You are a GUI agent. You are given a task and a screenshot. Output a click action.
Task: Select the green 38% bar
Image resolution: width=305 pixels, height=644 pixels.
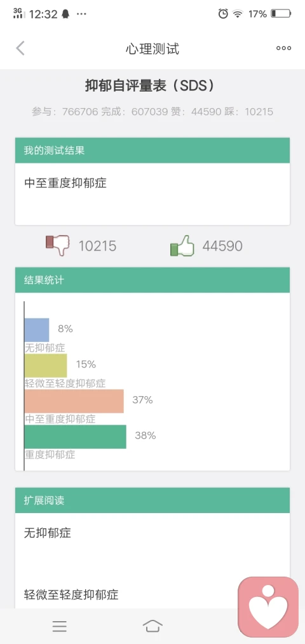pyautogui.click(x=75, y=437)
